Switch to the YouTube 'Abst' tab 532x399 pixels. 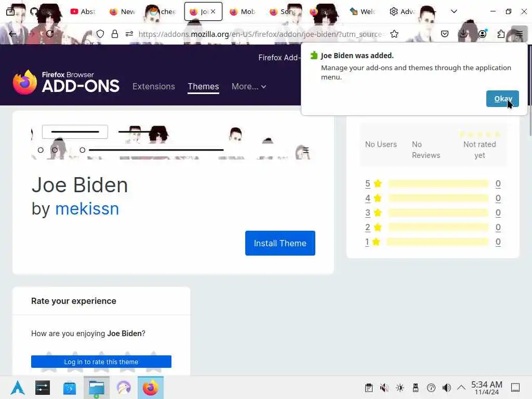point(83,11)
